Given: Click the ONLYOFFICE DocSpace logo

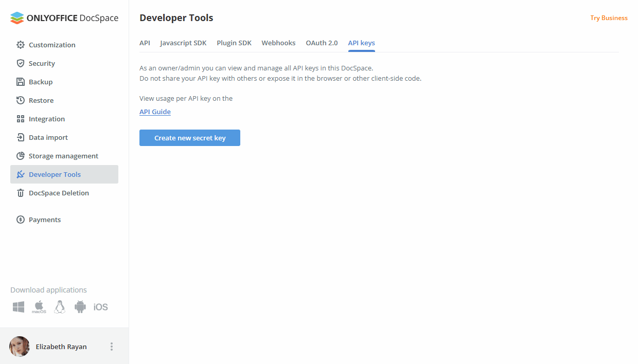Looking at the screenshot, I should (x=64, y=18).
